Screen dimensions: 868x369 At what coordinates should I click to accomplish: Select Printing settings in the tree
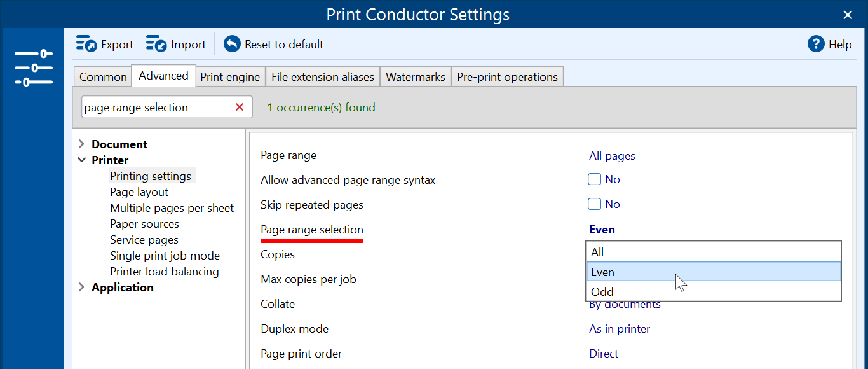point(151,176)
